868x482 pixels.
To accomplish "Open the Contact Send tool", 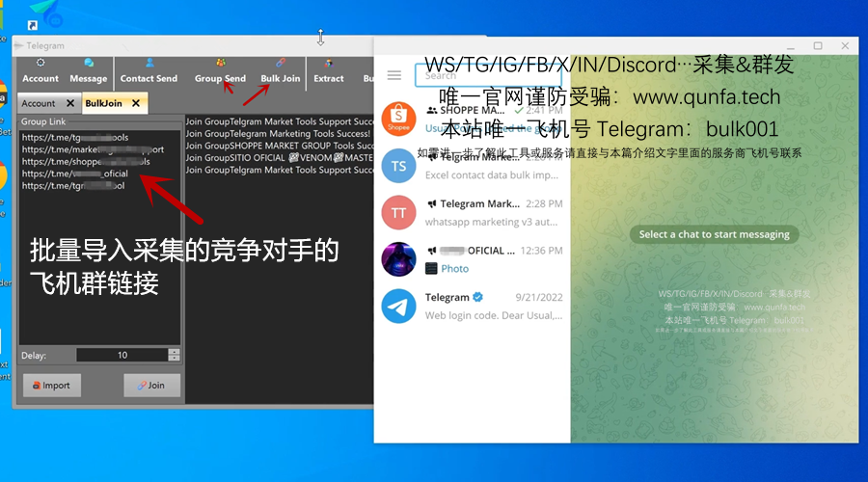I will pos(149,72).
